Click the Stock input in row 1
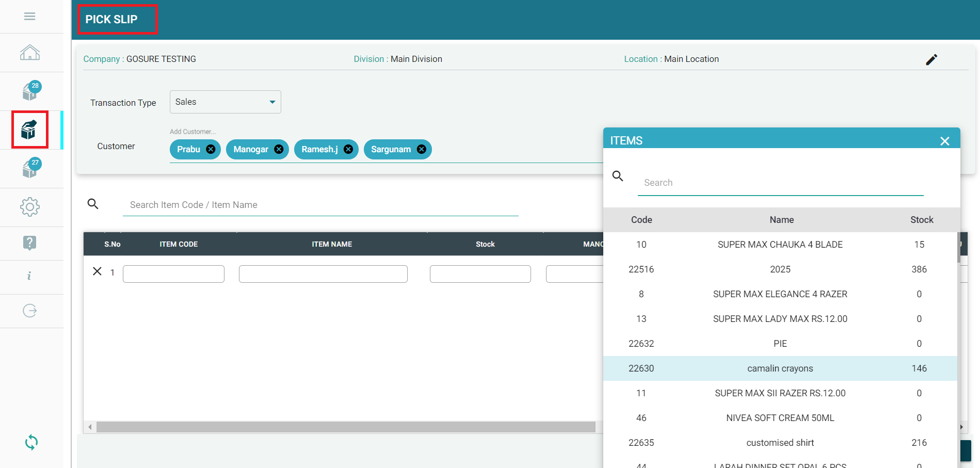980x468 pixels. (480, 274)
